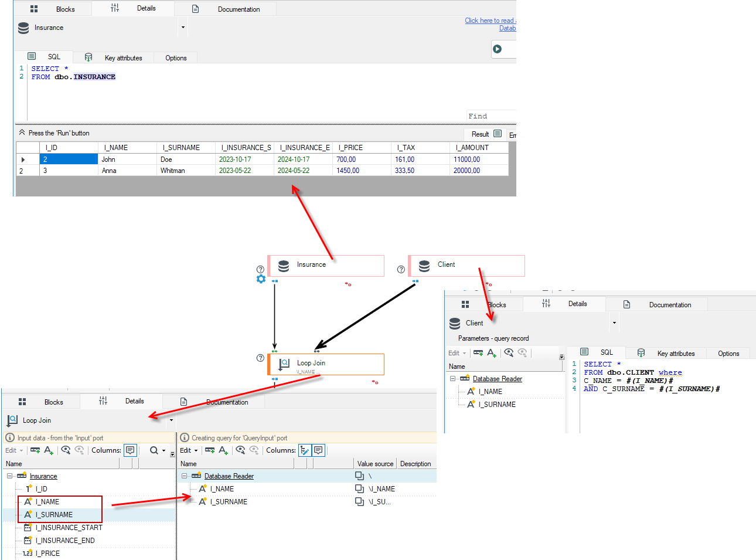Click the search magnifier in Loop Join input toolbar

click(154, 450)
